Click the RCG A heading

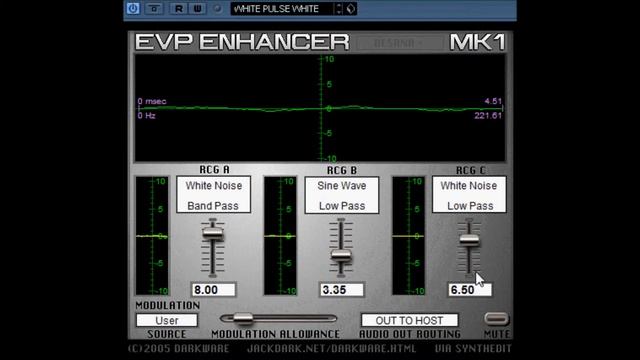[x=214, y=169]
